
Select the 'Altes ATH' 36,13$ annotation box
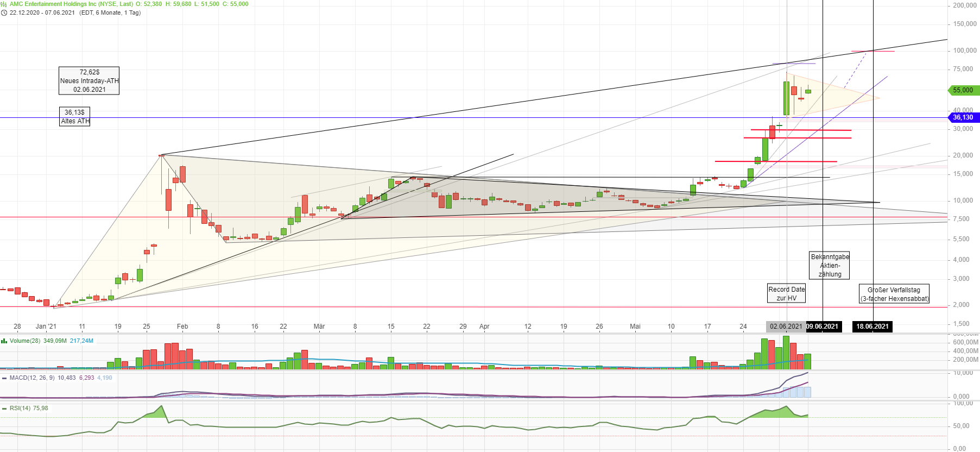[75, 116]
